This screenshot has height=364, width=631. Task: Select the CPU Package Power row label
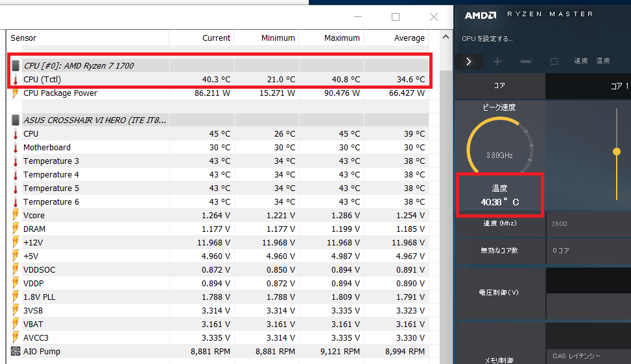point(60,93)
